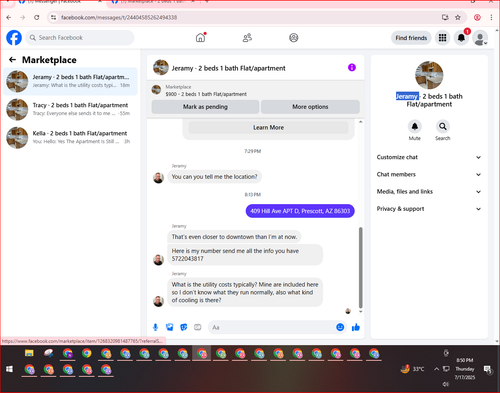Click the chat header listing thumbnail
The width and height of the screenshot is (500, 393).
click(161, 68)
